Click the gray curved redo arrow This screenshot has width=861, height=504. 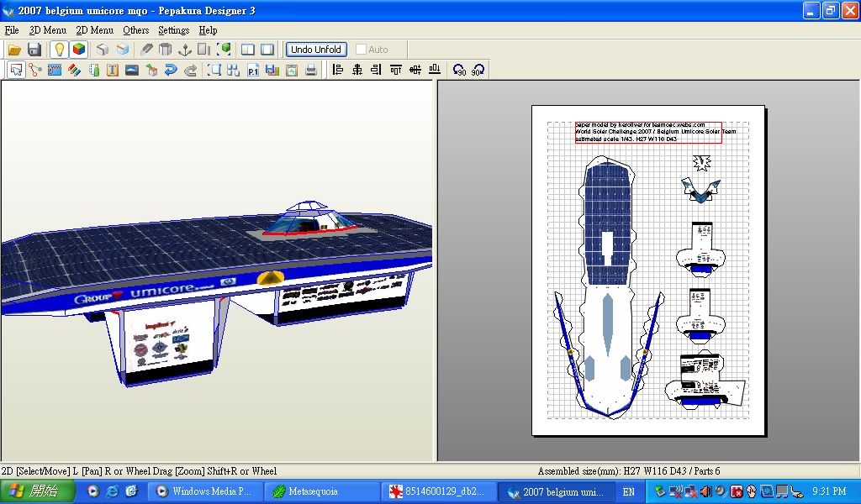190,71
